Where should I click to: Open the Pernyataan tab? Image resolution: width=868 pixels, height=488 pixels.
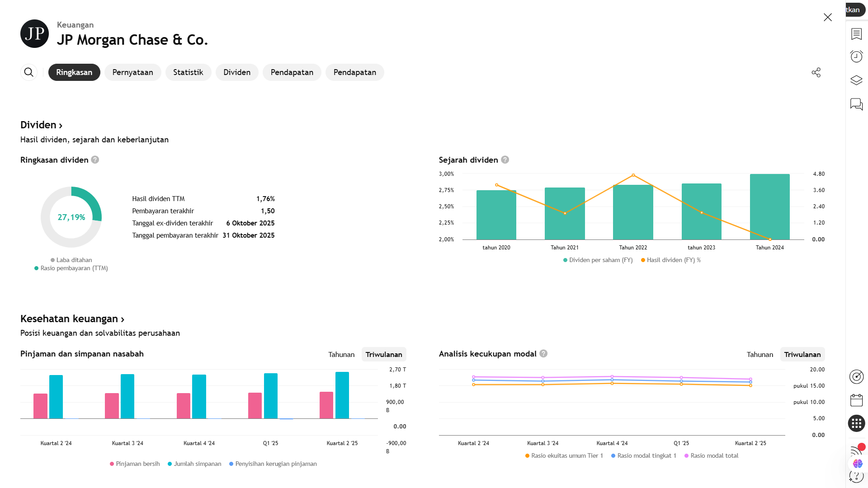point(132,72)
